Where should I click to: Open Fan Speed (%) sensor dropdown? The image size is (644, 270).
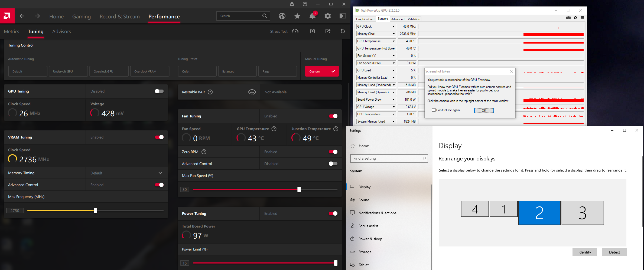(x=393, y=56)
